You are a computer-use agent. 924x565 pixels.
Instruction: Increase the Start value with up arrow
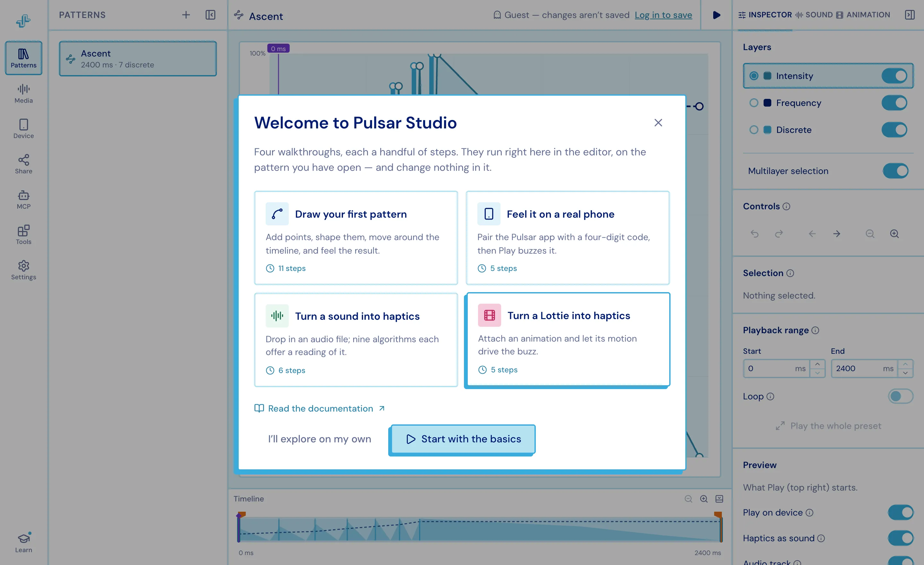point(817,364)
